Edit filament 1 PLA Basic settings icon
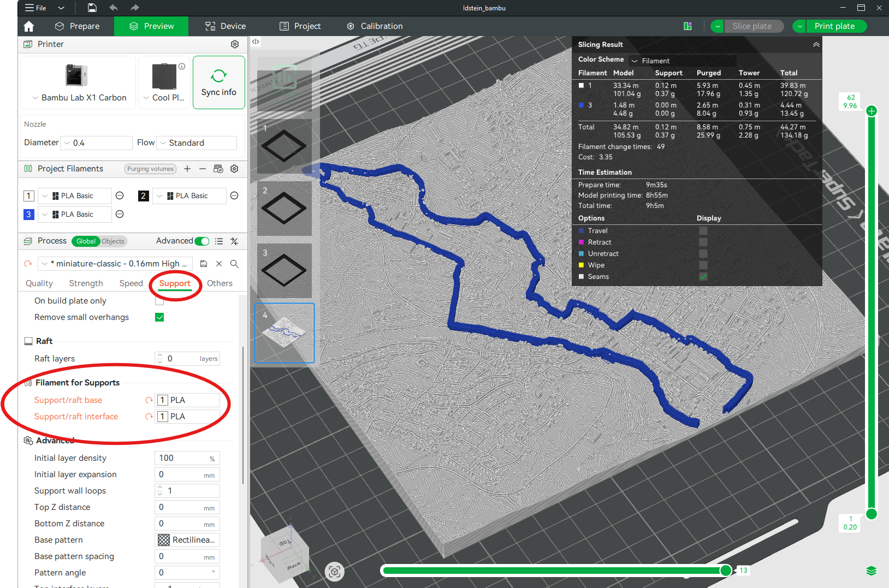The height and width of the screenshot is (588, 889). [120, 195]
